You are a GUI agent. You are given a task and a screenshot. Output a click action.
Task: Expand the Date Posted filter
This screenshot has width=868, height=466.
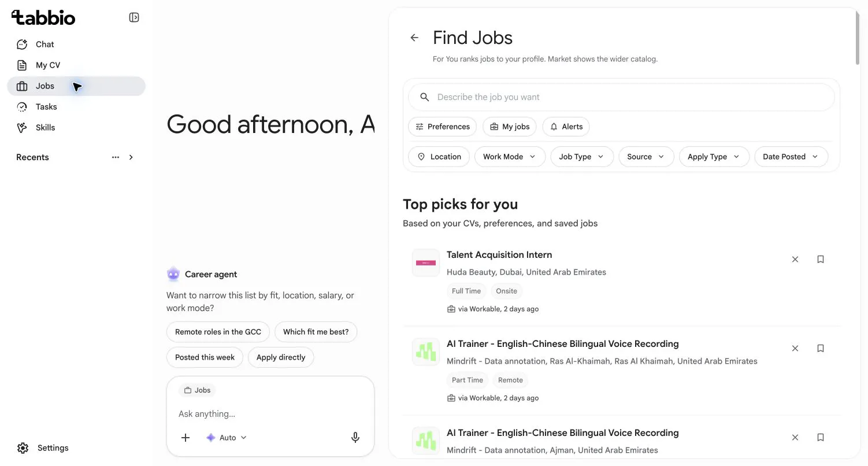(x=791, y=157)
